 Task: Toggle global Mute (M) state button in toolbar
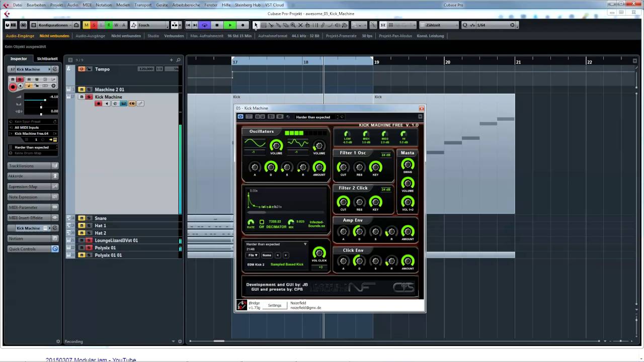pos(87,25)
